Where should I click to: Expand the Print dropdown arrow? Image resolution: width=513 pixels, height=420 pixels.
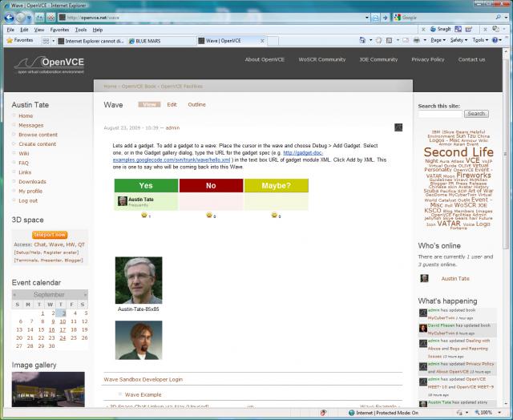click(425, 40)
